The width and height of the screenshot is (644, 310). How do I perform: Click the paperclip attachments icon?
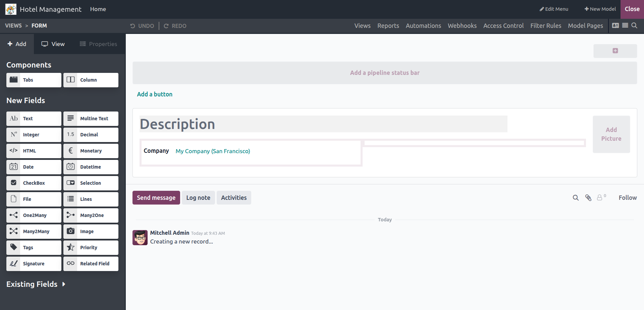tap(588, 198)
